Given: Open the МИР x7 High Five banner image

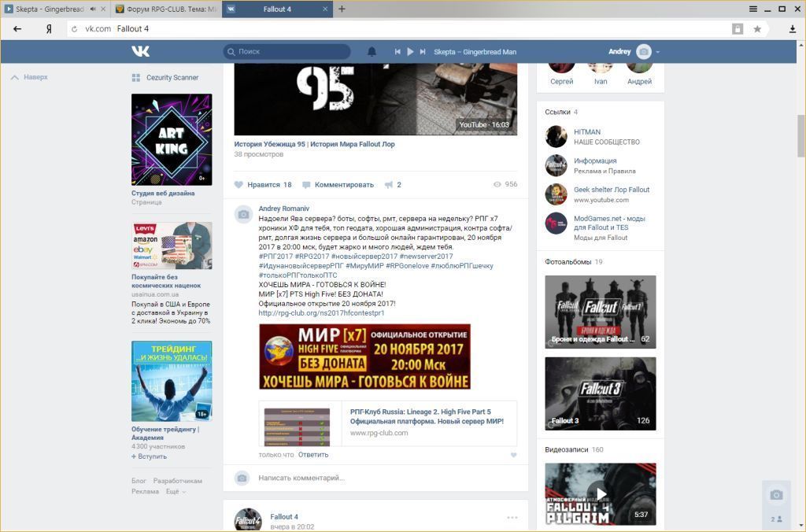Looking at the screenshot, I should pos(364,357).
